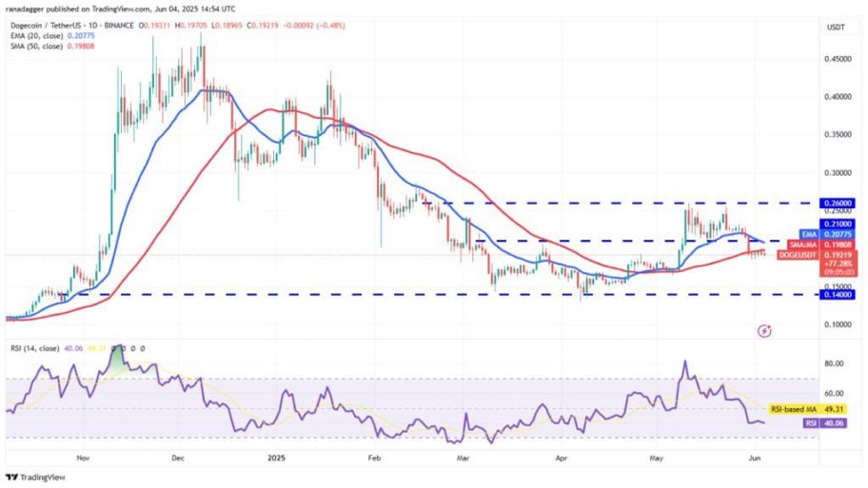Select the 0.14000 horizontal line price label
868x488 pixels.
[x=838, y=295]
